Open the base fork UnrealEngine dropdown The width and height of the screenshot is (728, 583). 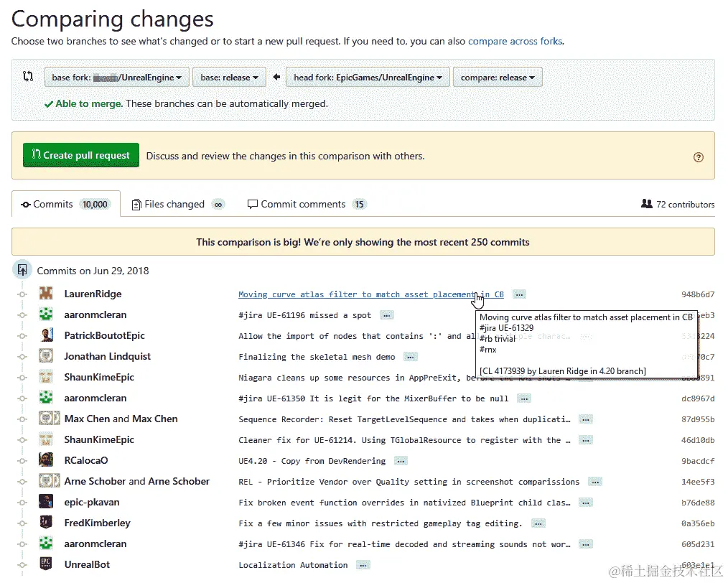click(116, 78)
